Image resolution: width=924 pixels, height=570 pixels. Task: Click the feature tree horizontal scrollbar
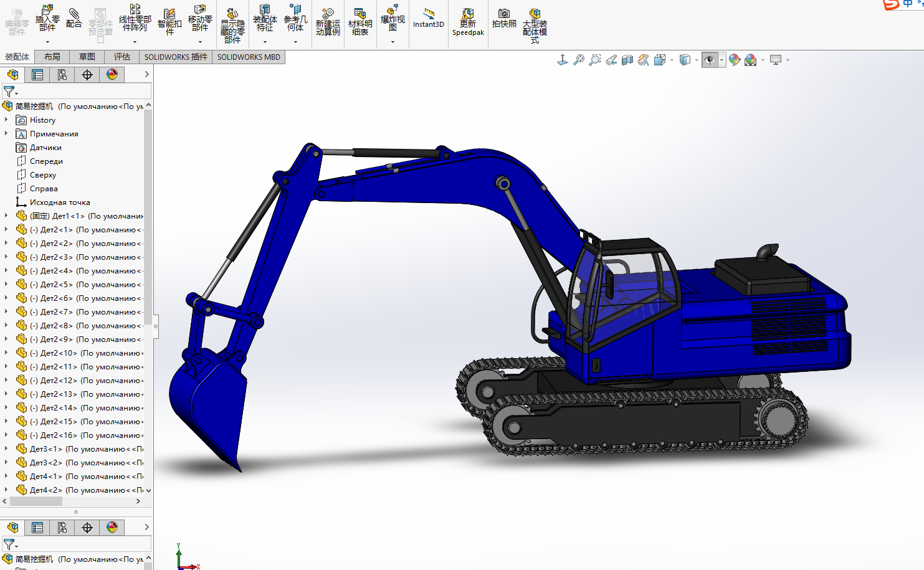pos(36,501)
